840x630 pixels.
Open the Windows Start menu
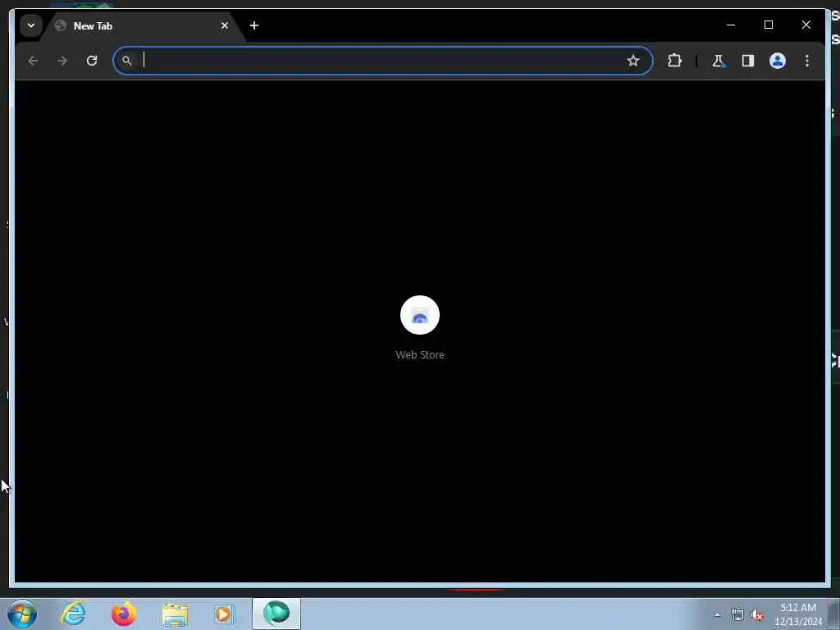[x=22, y=614]
